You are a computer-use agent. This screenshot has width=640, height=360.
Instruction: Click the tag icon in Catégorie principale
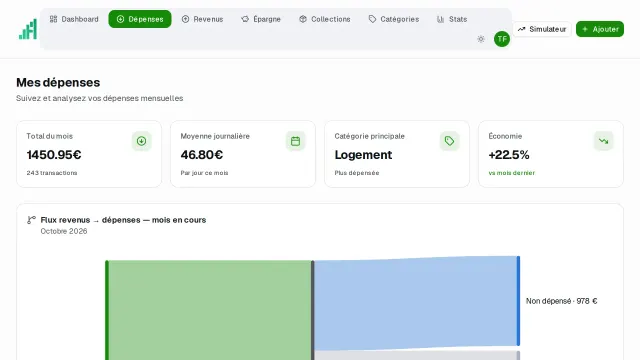click(x=449, y=141)
